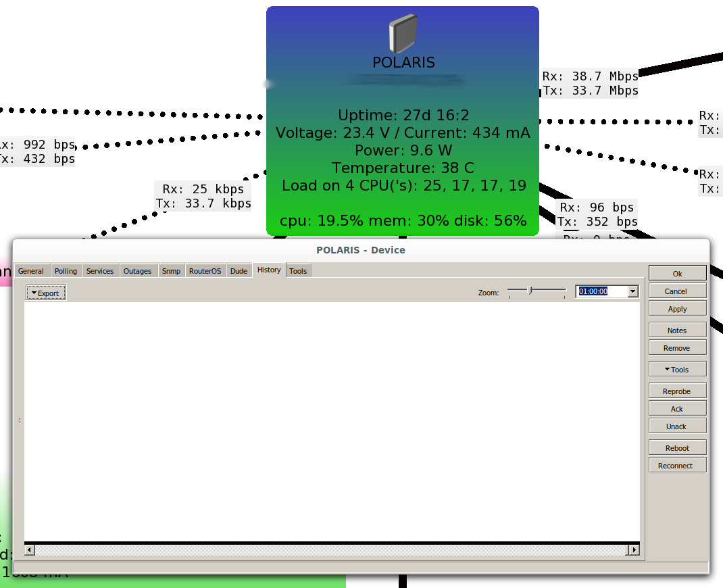Switch to the Outages tab

tap(137, 271)
